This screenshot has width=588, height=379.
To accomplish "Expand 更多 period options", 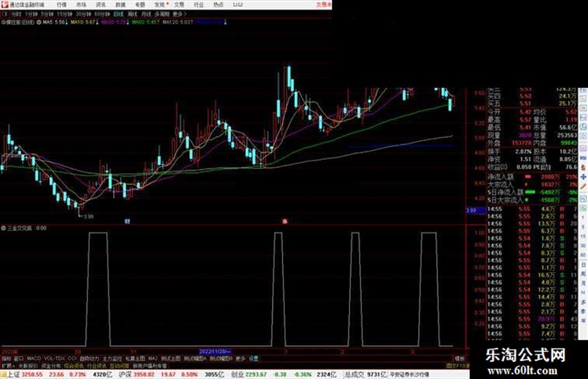I will click(179, 14).
